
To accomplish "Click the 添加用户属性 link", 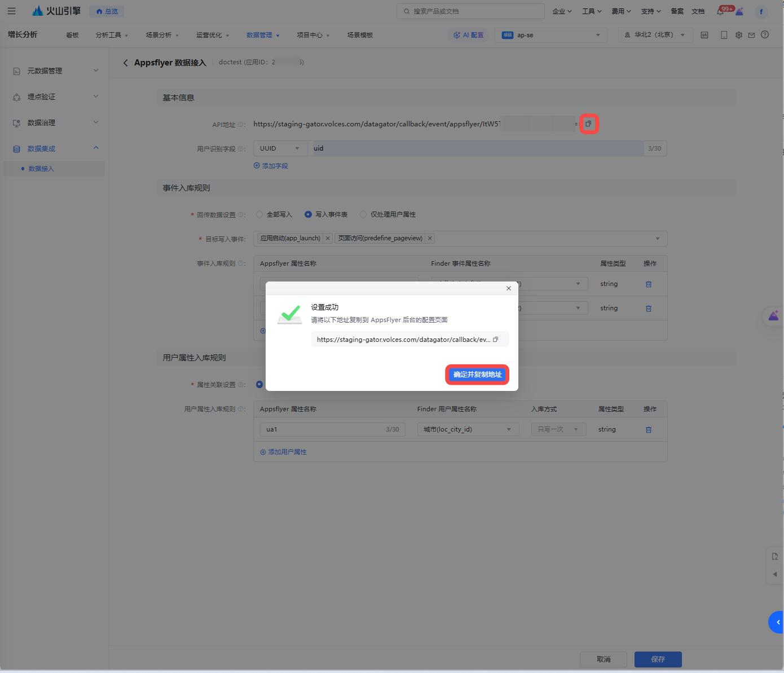I will (283, 452).
